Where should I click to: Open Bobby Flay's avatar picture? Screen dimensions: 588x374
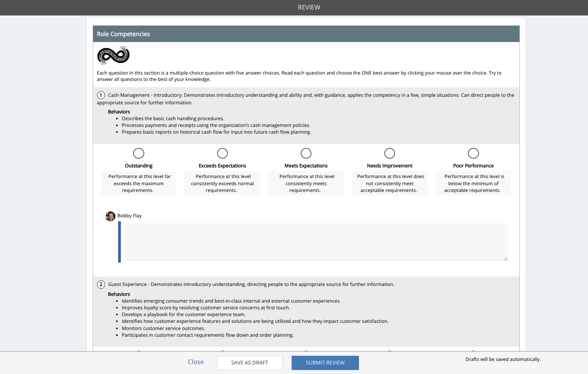(x=111, y=216)
